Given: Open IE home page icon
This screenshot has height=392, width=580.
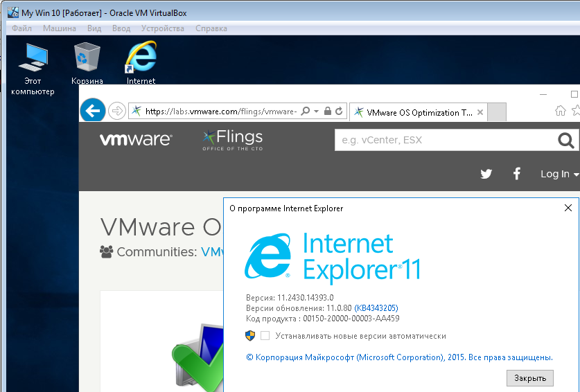Looking at the screenshot, I should [561, 110].
